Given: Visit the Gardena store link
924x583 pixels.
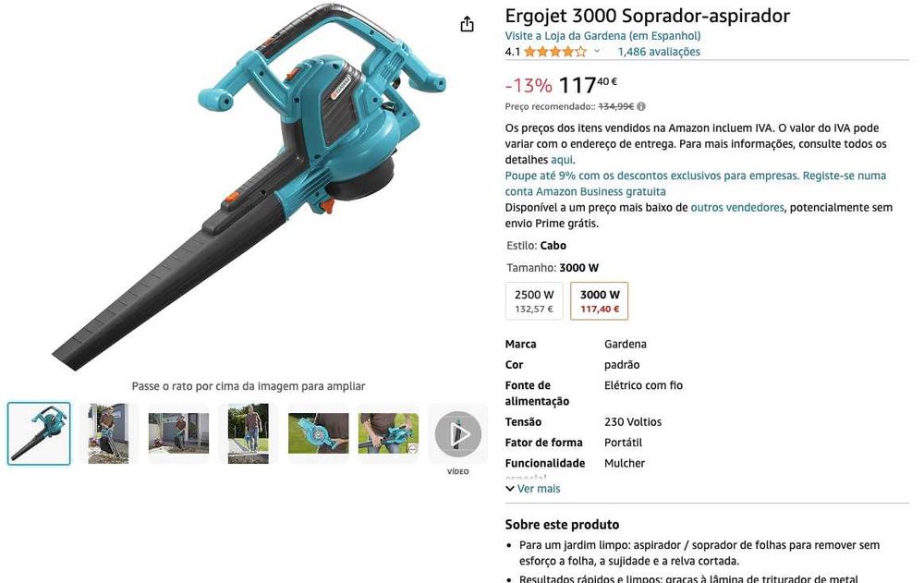Looking at the screenshot, I should [602, 36].
